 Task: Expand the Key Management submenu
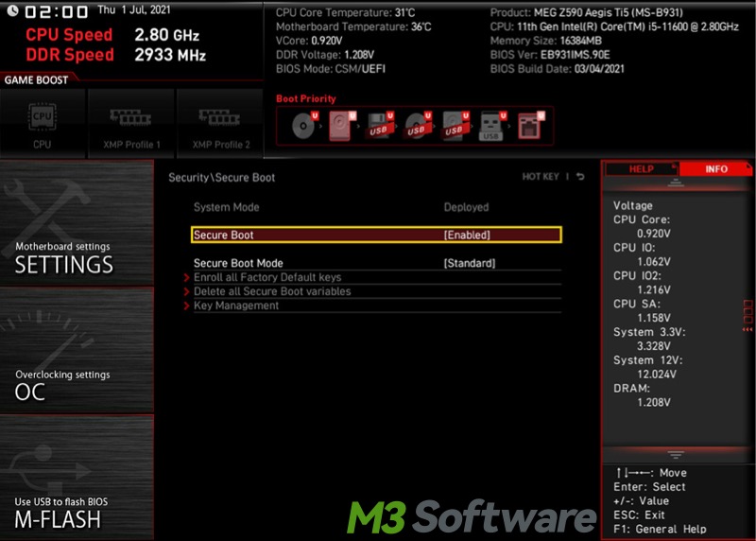point(235,305)
